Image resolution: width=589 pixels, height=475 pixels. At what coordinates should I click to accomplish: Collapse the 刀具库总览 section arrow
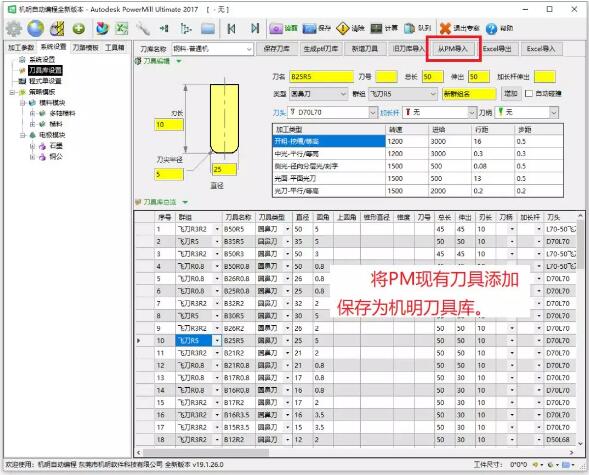[x=185, y=202]
